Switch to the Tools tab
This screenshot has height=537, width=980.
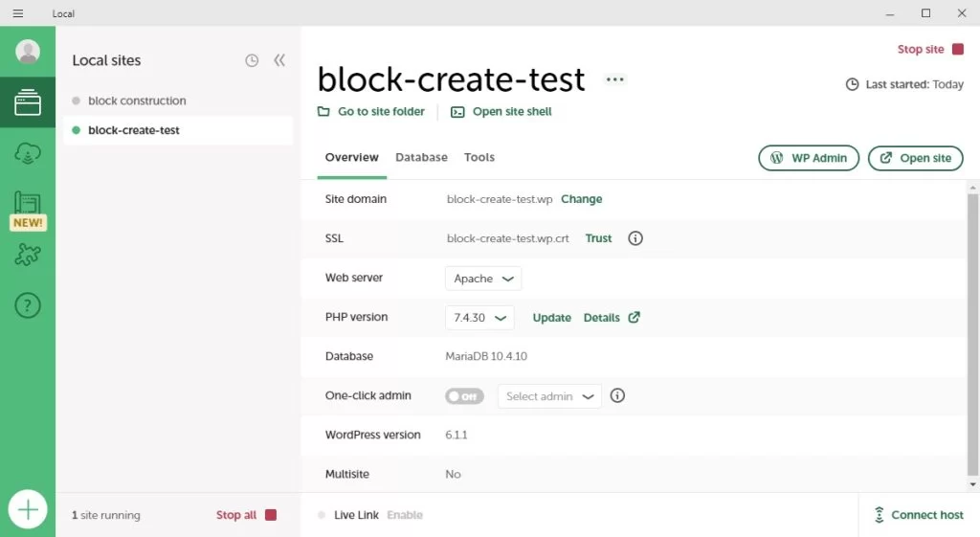click(479, 158)
